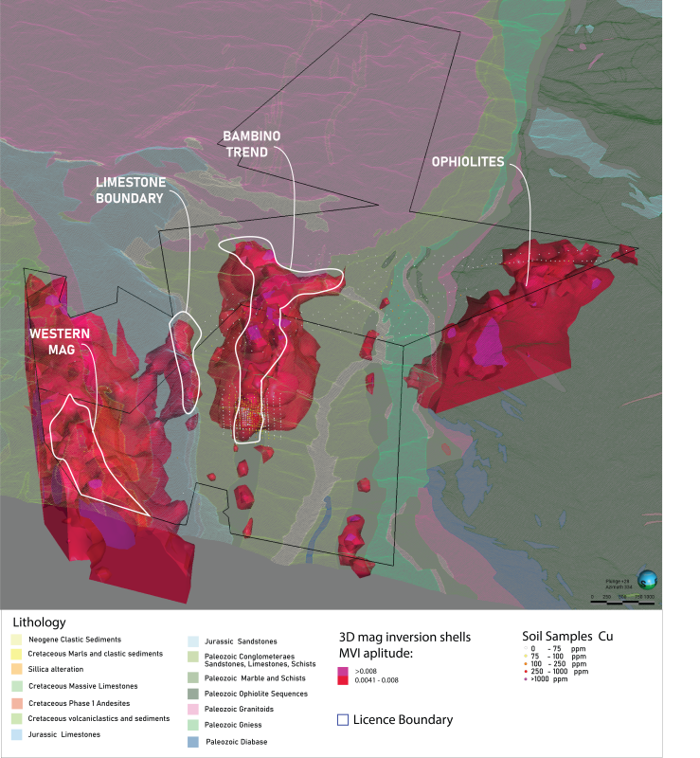The image size is (700, 758).
Task: Click the orange soil sample dot in legend
Action: pyautogui.click(x=527, y=663)
